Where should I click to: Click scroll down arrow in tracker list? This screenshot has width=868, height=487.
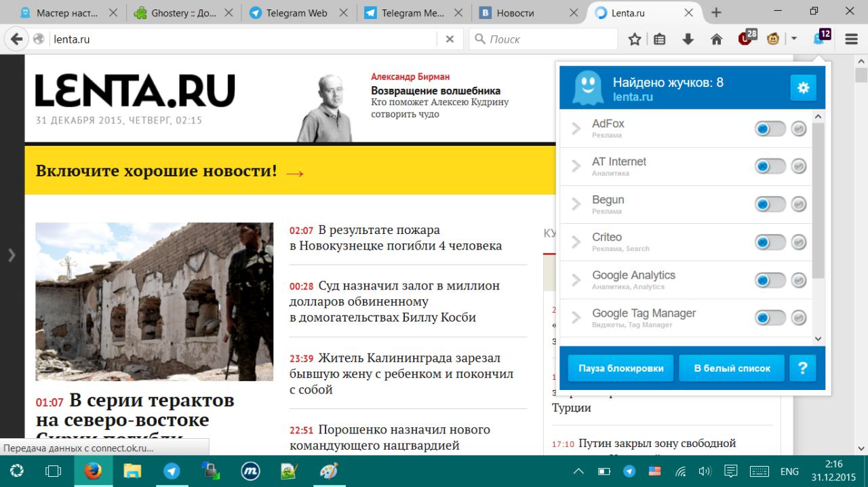tap(818, 338)
